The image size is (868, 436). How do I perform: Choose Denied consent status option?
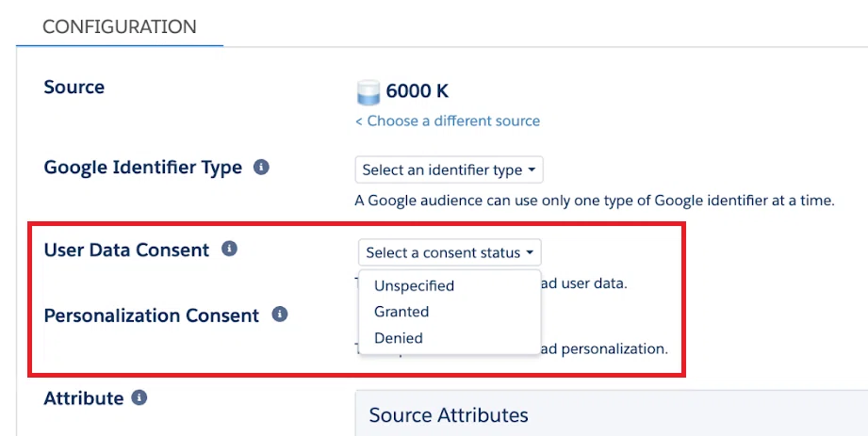tap(399, 337)
